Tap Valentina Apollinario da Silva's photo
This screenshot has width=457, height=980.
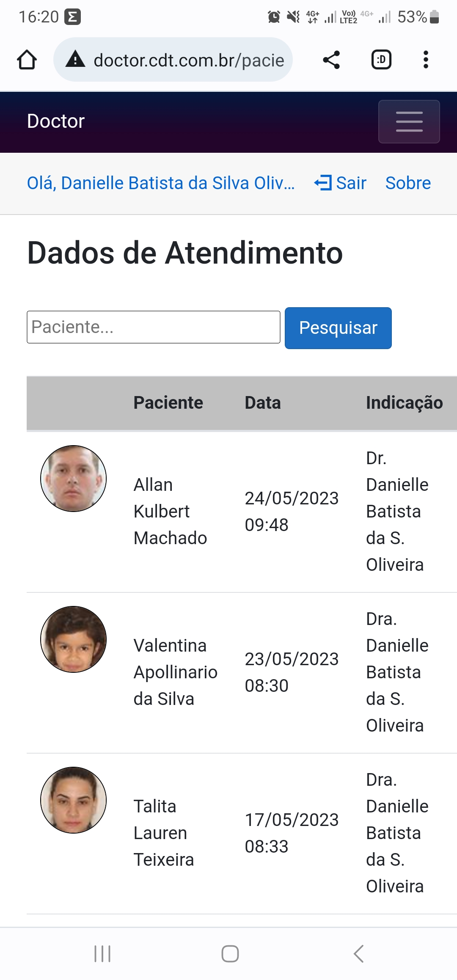[73, 639]
